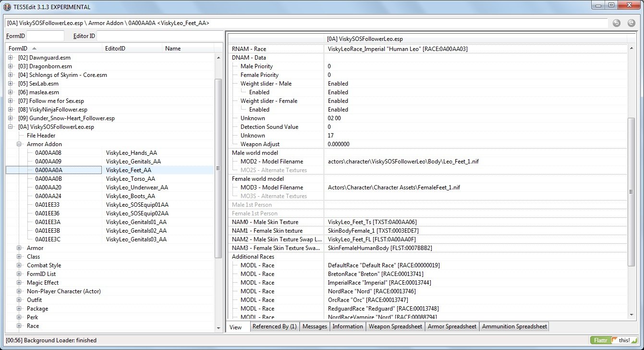Select record ViskyLeo_SOSEquip02AA

point(137,213)
